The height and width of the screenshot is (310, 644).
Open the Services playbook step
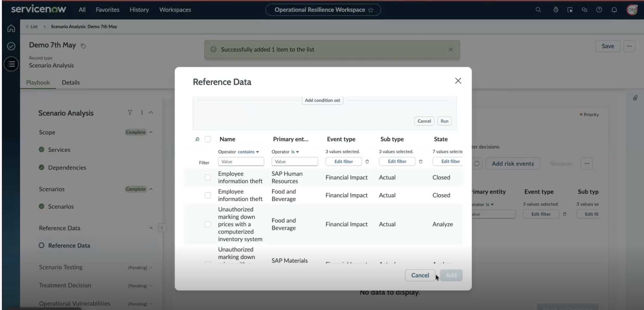pyautogui.click(x=59, y=150)
